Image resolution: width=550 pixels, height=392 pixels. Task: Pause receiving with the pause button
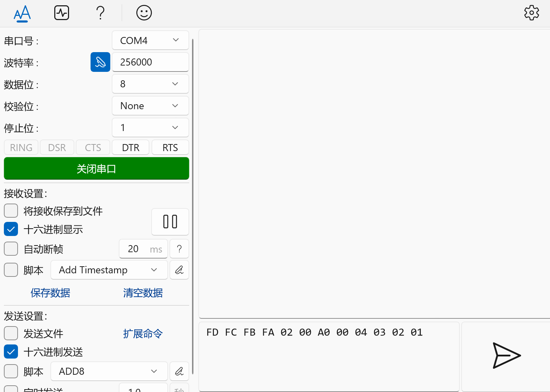(170, 222)
